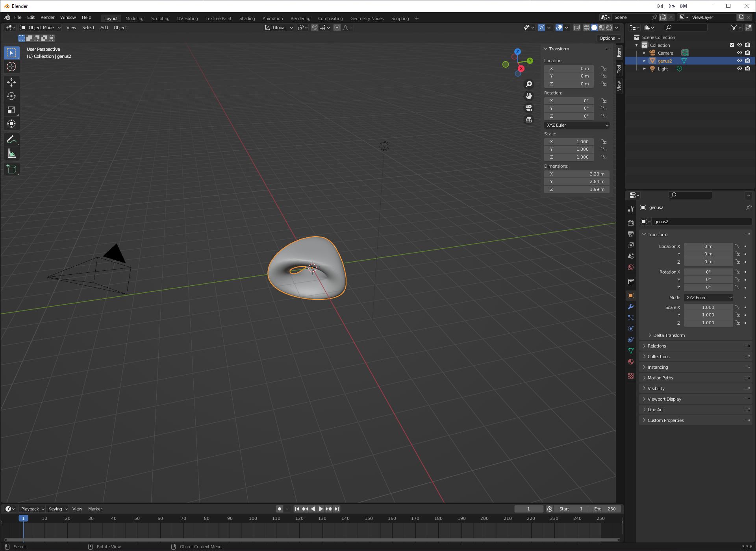Select the Rotate tool icon
This screenshot has width=756, height=551.
tap(12, 96)
